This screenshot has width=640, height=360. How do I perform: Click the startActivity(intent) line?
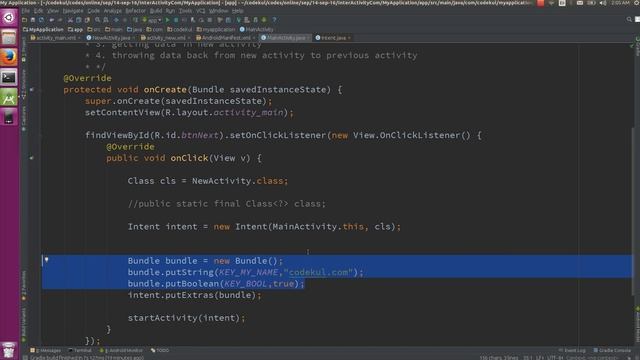(187, 318)
